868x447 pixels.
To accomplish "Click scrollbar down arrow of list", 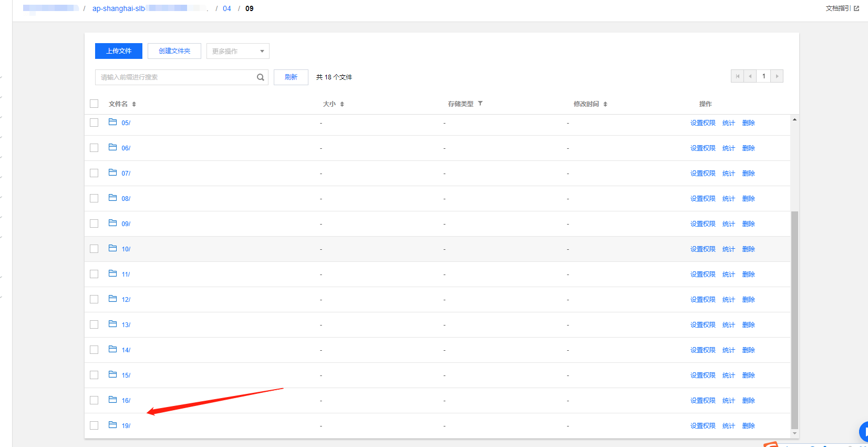I will pos(794,433).
